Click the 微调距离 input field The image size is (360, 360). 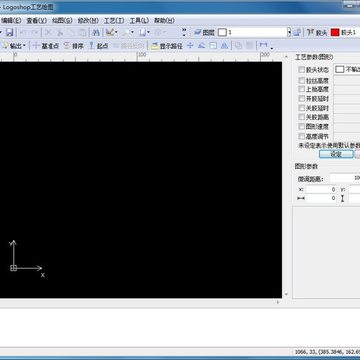(x=345, y=178)
